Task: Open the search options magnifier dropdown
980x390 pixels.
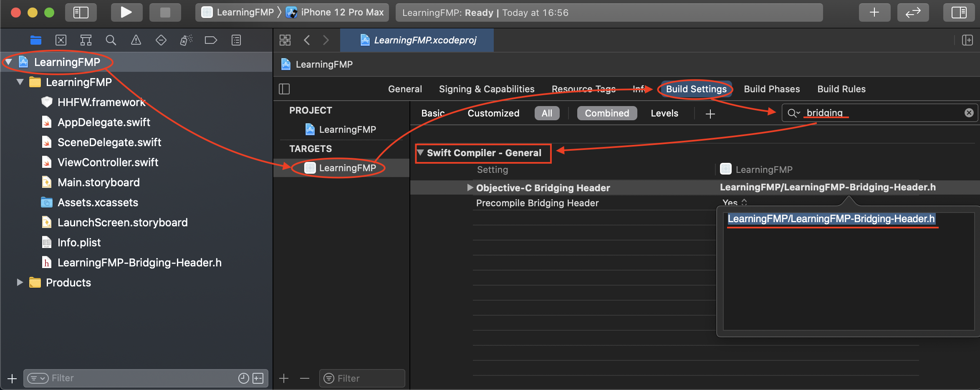Action: click(793, 113)
